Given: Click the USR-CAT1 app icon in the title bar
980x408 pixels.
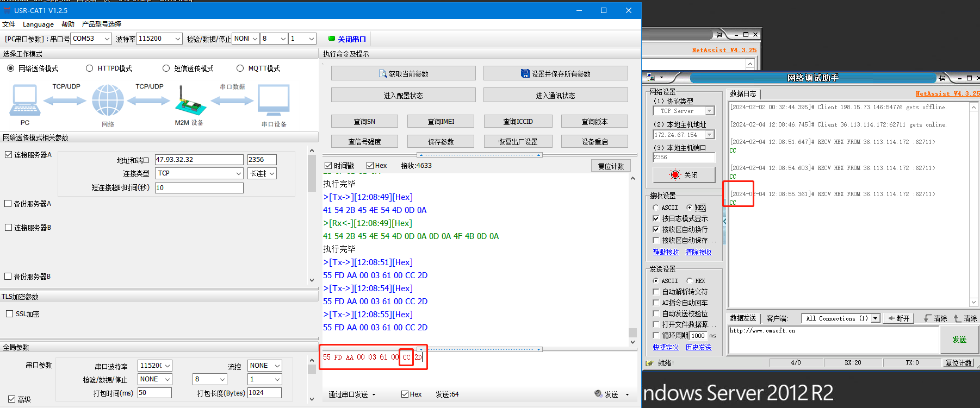Looking at the screenshot, I should [x=7, y=10].
